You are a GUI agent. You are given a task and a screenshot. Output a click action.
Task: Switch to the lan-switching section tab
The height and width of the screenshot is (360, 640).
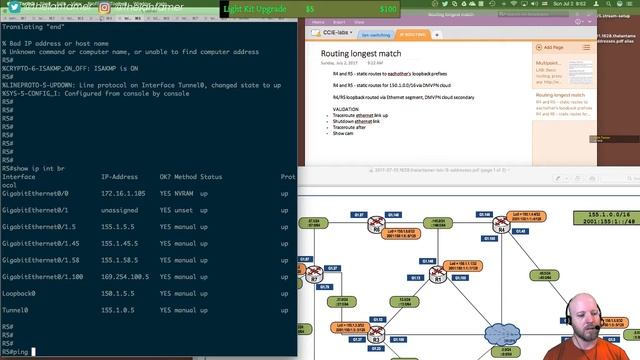coord(376,35)
